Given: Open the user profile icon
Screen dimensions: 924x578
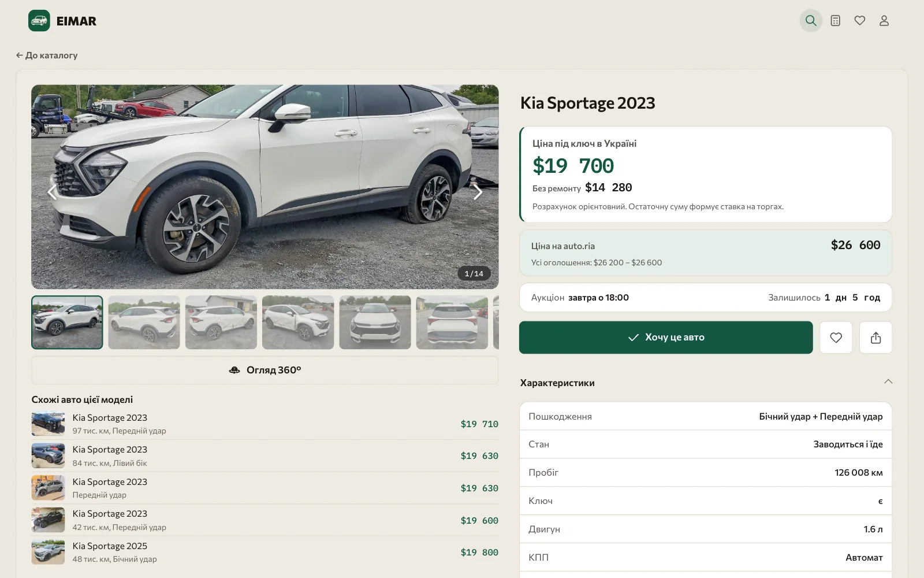Looking at the screenshot, I should 884,21.
